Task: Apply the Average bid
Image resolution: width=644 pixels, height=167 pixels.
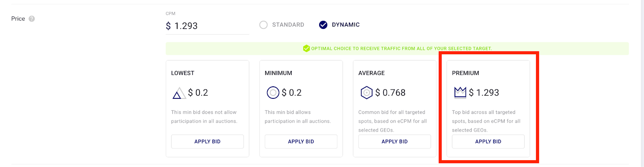Action: [x=394, y=142]
